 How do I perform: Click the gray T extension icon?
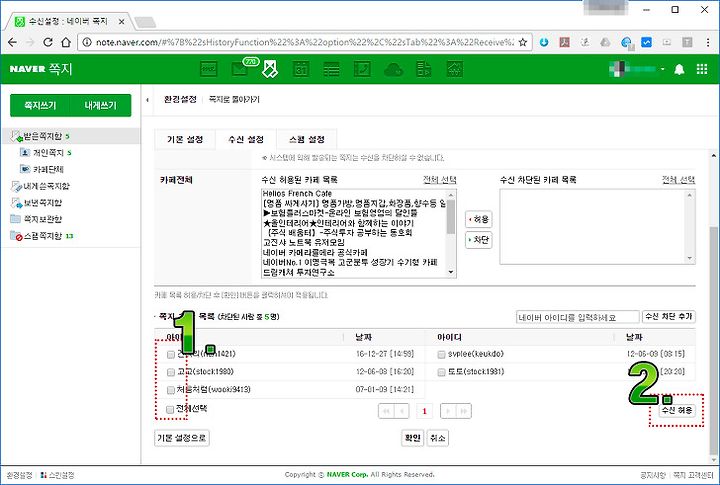687,42
